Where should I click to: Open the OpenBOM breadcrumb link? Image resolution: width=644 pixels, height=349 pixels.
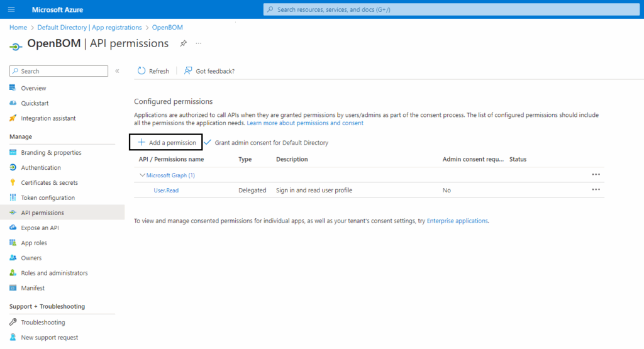click(x=167, y=27)
